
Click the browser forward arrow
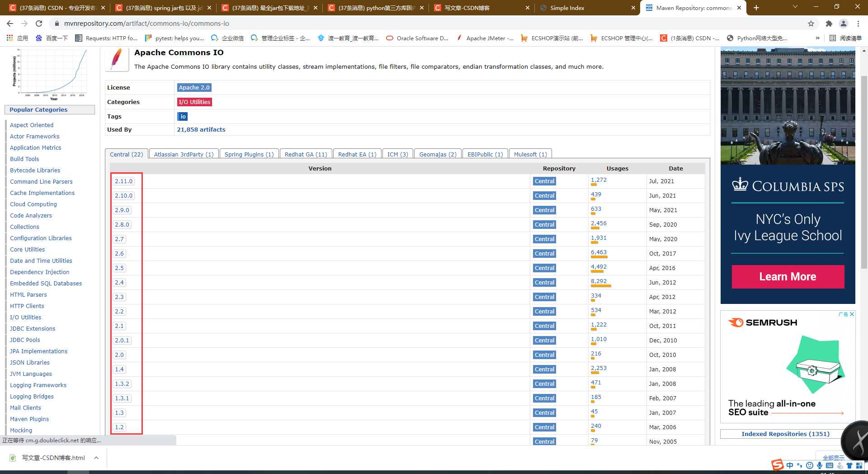pyautogui.click(x=24, y=24)
